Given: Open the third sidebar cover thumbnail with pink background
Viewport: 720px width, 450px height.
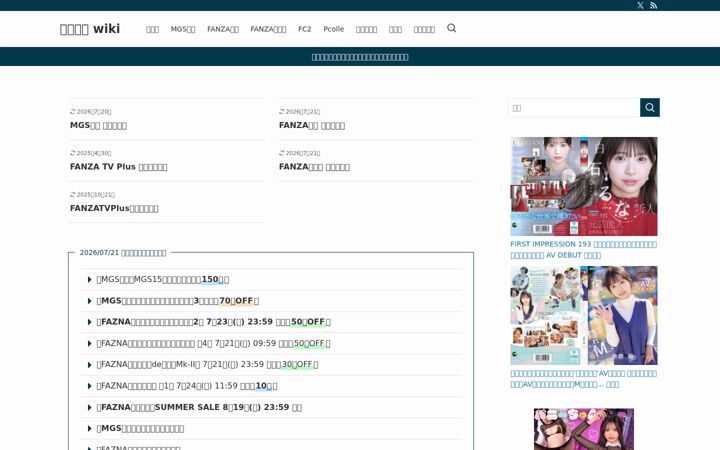Looking at the screenshot, I should (x=584, y=429).
